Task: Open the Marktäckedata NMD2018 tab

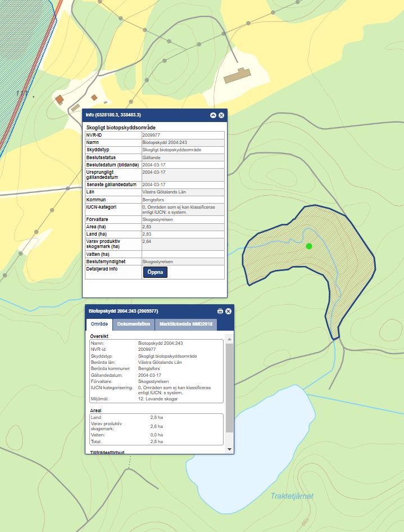Action: [x=185, y=324]
